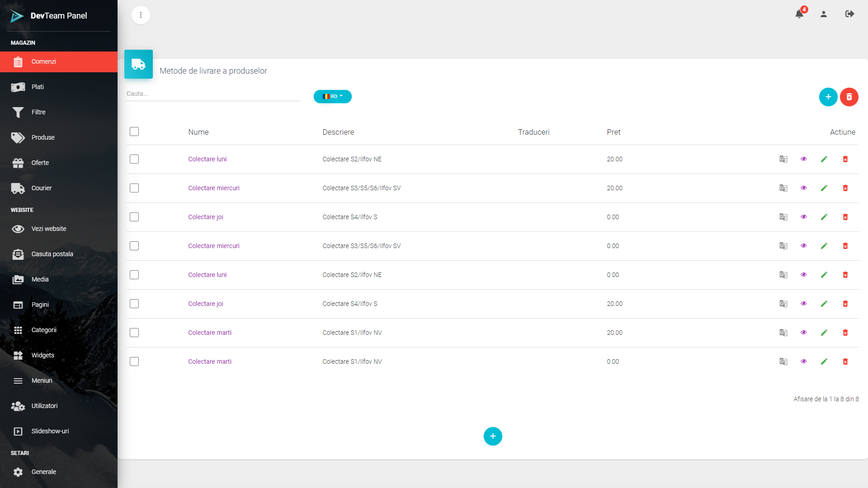868x488 pixels.
Task: Check the select-all checkbox in header
Action: [x=134, y=131]
